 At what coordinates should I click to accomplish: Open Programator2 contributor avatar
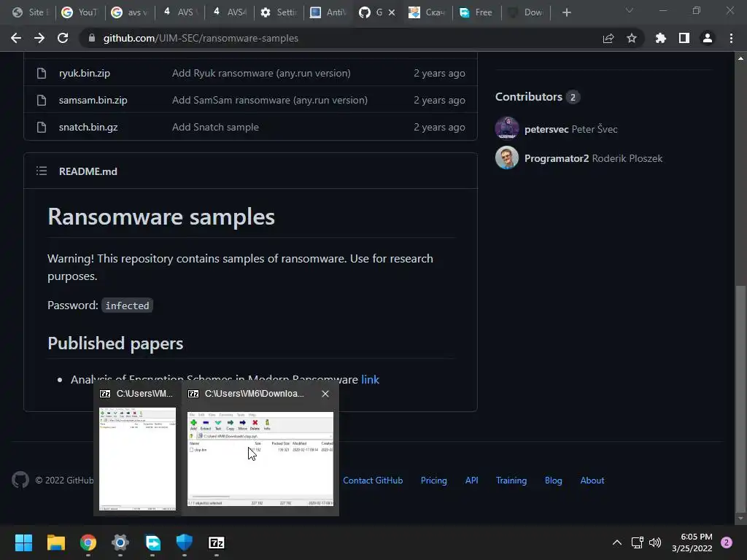507,157
